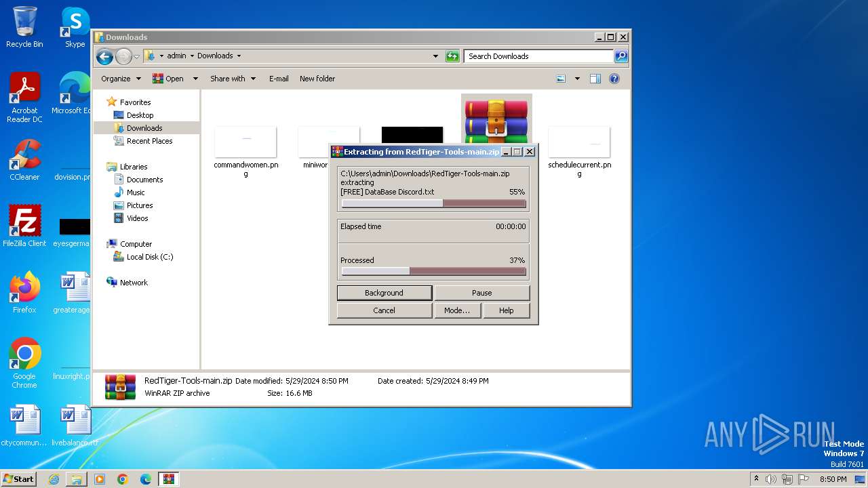Select Network in navigation pane

point(134,283)
